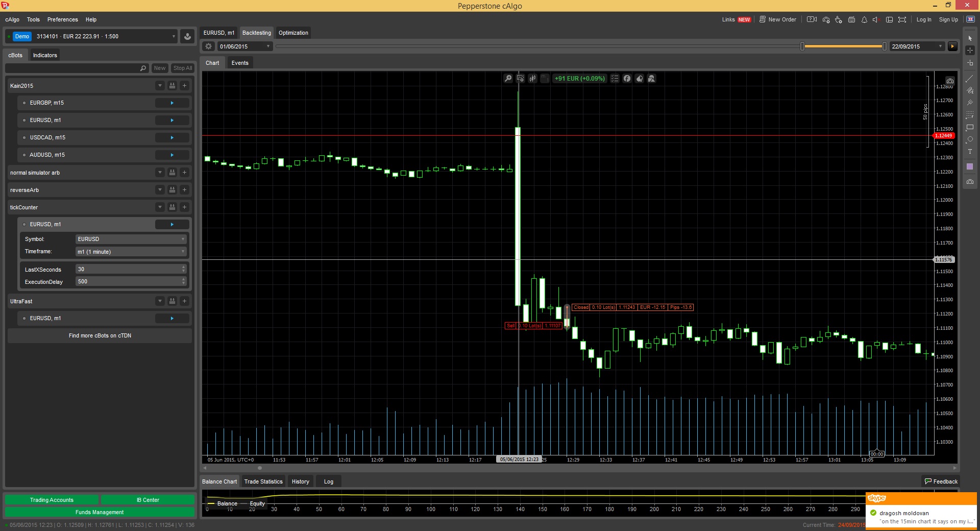Click side toolbar camera screenshot icon
The width and height of the screenshot is (980, 531).
pos(970,181)
